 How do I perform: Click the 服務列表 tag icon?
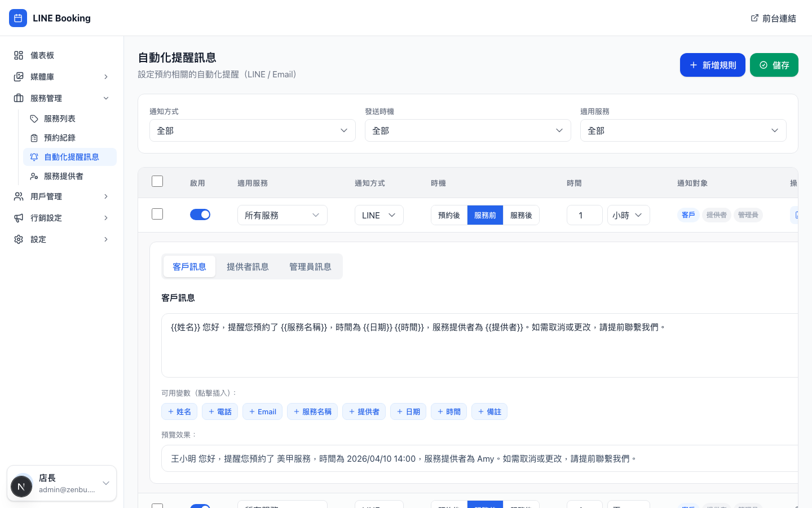click(34, 119)
